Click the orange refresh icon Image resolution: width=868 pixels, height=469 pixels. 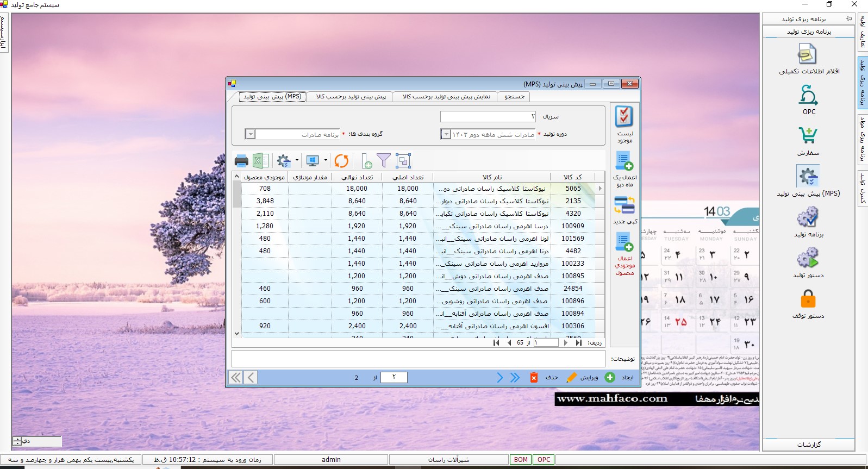[x=341, y=161]
